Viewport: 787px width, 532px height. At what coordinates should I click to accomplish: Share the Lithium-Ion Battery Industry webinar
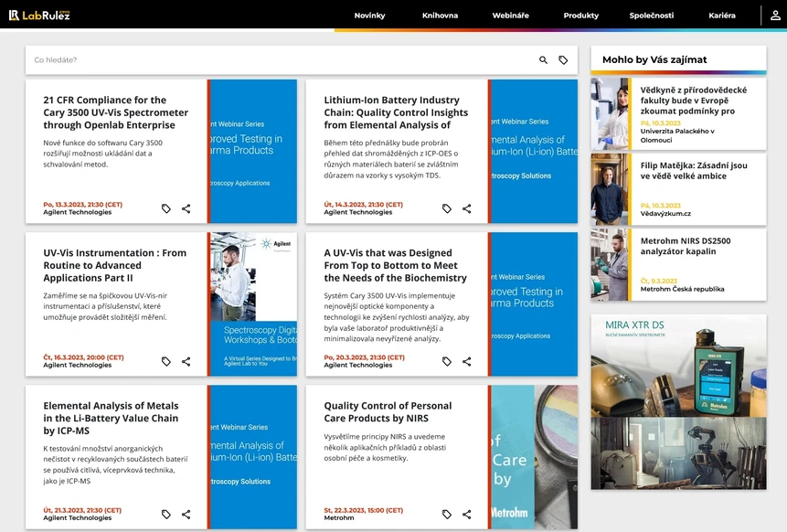(467, 208)
